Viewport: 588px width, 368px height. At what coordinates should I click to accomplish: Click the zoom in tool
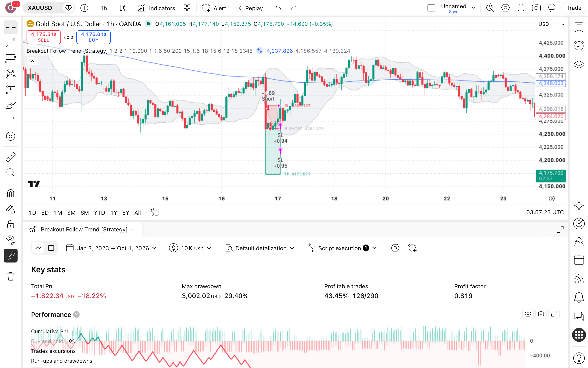[x=10, y=173]
